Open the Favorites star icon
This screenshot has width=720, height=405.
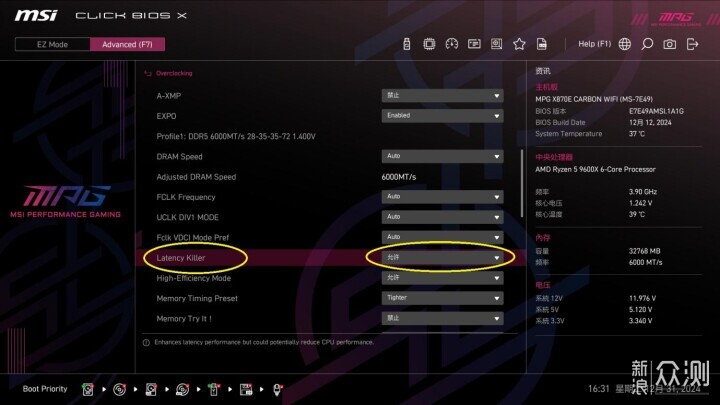tap(519, 44)
